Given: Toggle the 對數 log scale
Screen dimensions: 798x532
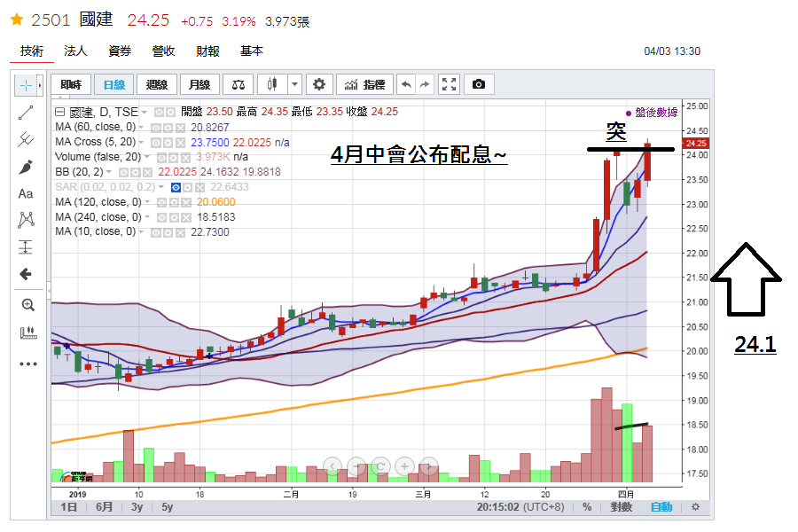Looking at the screenshot, I should pos(621,507).
